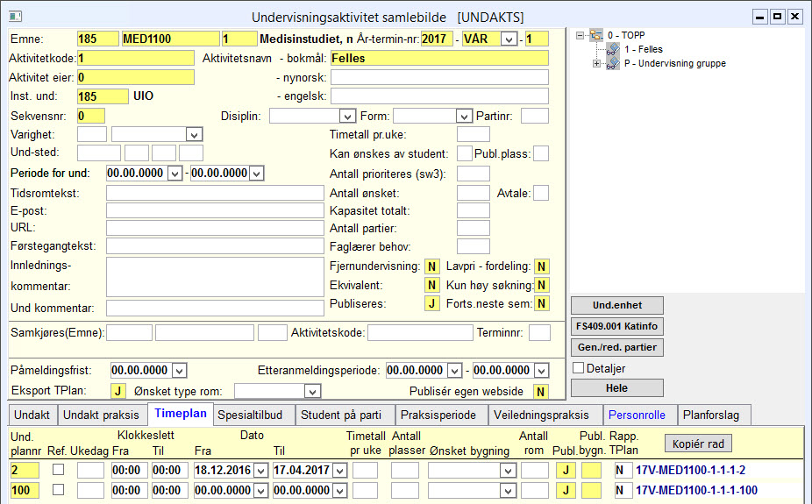Click the FS409.001 Katinfo button
The width and height of the screenshot is (812, 504).
coord(617,327)
